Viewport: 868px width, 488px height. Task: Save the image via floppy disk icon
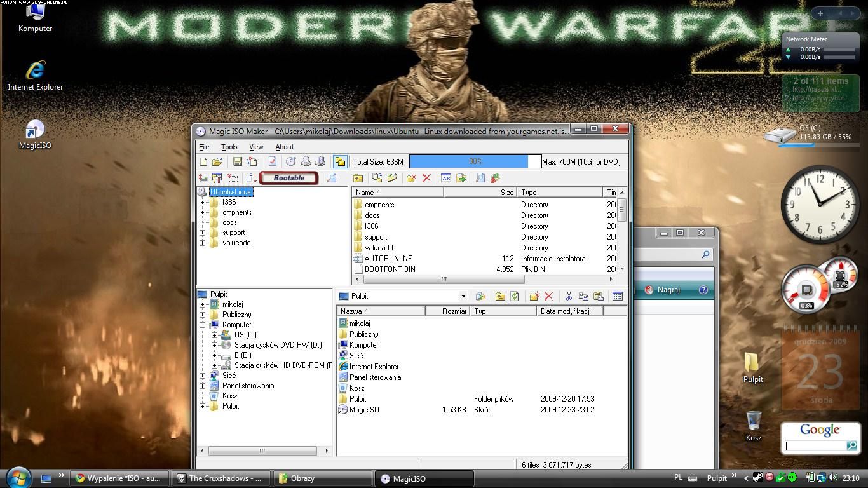(x=237, y=162)
